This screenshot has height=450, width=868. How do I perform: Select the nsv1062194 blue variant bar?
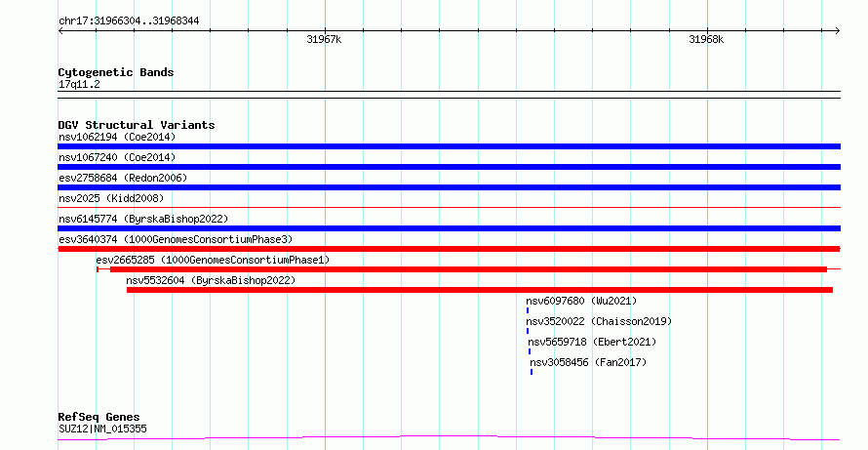click(x=449, y=146)
